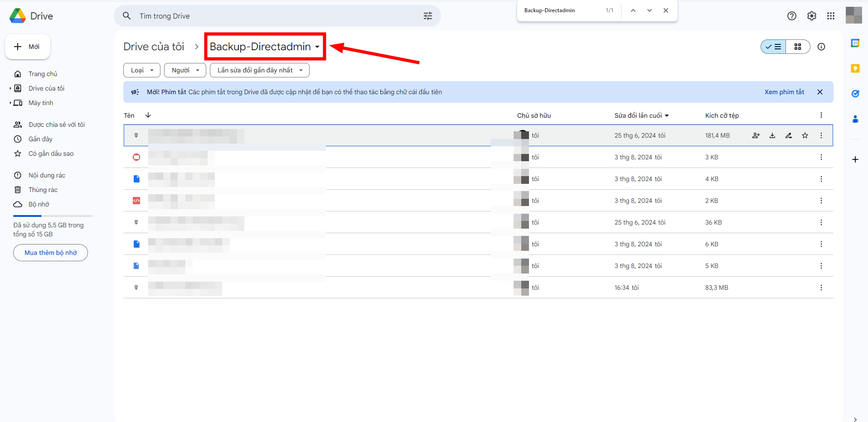This screenshot has height=422, width=868.
Task: Open more actions for 181,4 MB file
Action: [821, 135]
